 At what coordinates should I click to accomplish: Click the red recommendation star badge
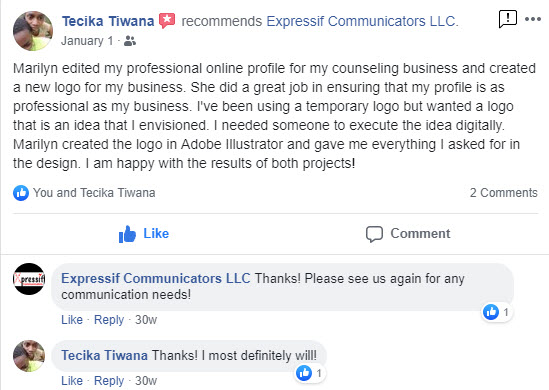click(x=167, y=21)
